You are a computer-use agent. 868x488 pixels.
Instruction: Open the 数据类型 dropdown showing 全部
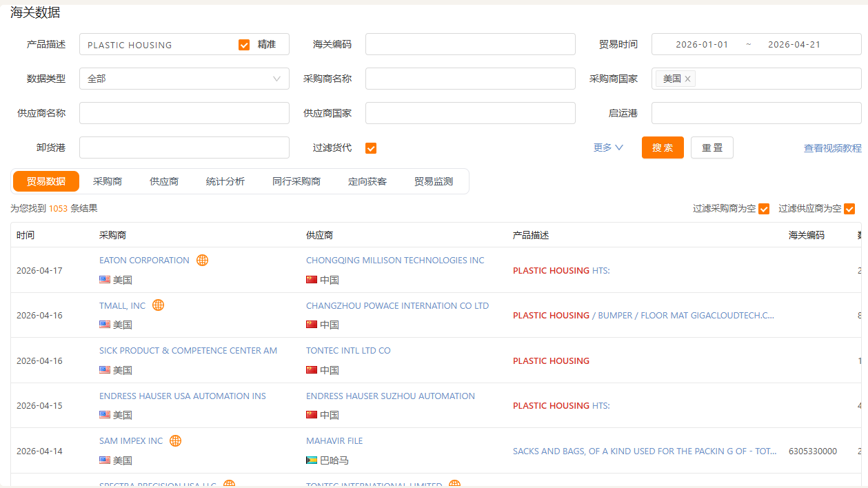click(184, 79)
